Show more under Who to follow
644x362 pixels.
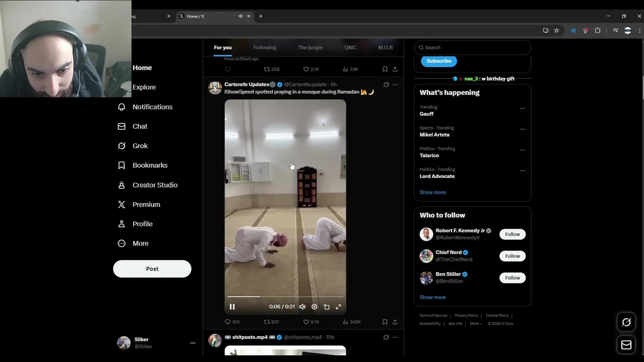point(433,297)
